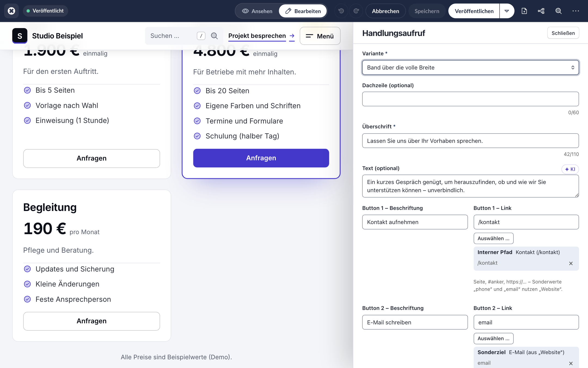Click the Abbrechen button
The width and height of the screenshot is (588, 368).
click(385, 11)
